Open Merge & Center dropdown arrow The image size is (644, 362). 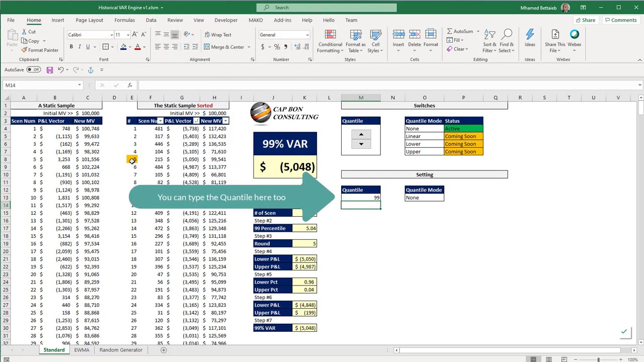pos(249,47)
